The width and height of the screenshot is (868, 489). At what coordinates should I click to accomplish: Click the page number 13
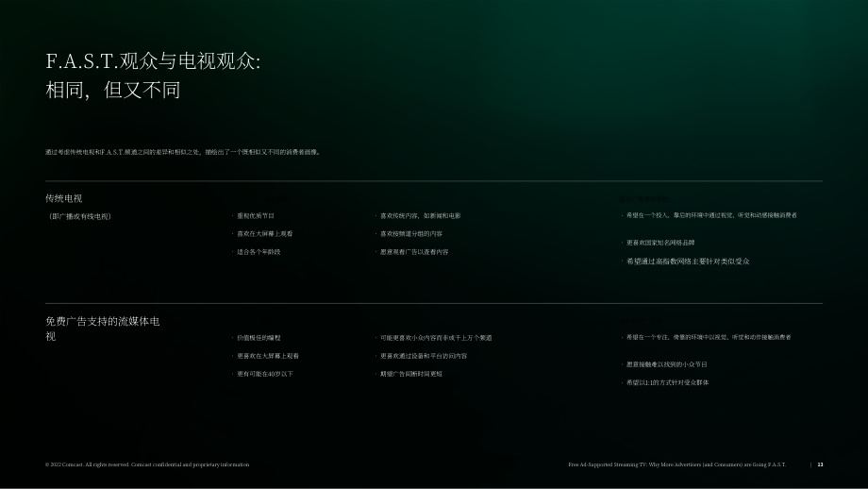[820, 464]
